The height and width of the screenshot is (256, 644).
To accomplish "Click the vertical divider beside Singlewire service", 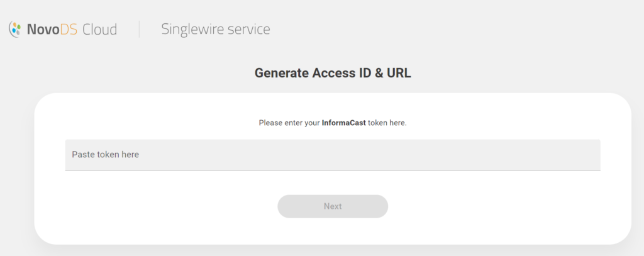I will click(x=139, y=29).
